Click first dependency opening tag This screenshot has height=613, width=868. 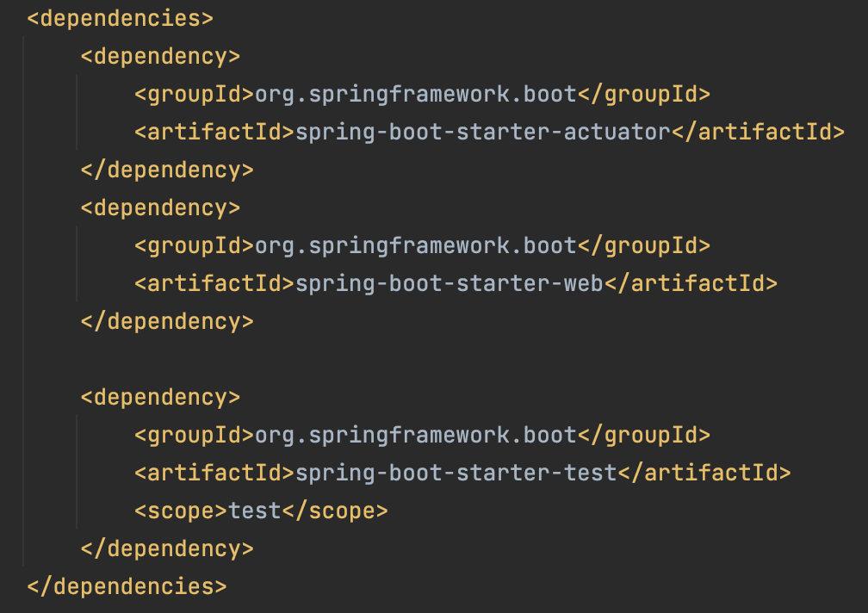pos(160,57)
